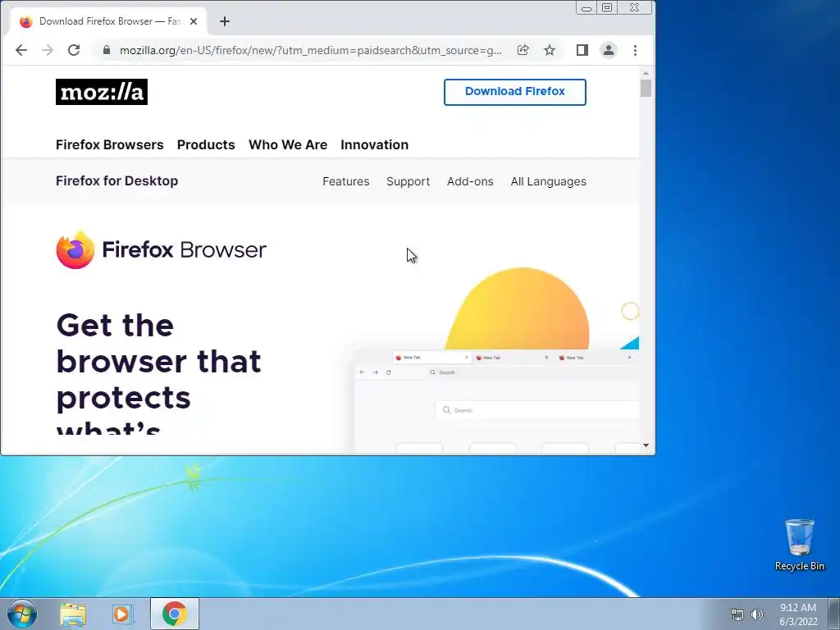The height and width of the screenshot is (630, 840).
Task: Click the taskbar clock showing 9:12 AM
Action: pyautogui.click(x=798, y=614)
